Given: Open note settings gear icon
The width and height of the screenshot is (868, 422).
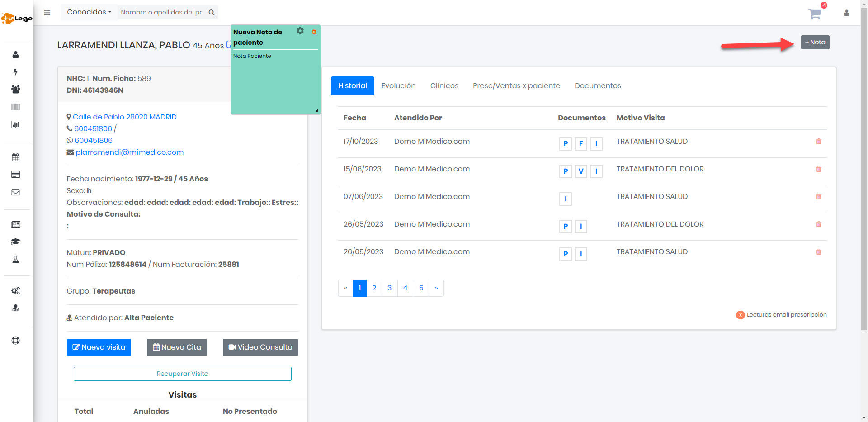Looking at the screenshot, I should tap(300, 31).
